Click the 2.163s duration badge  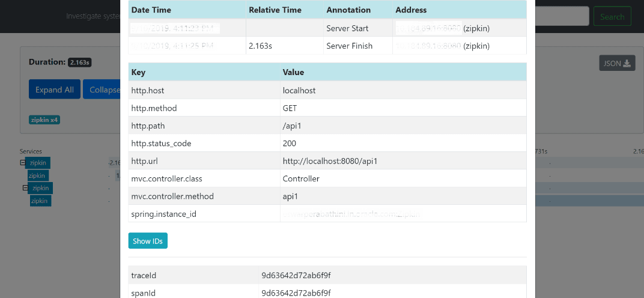(x=79, y=62)
